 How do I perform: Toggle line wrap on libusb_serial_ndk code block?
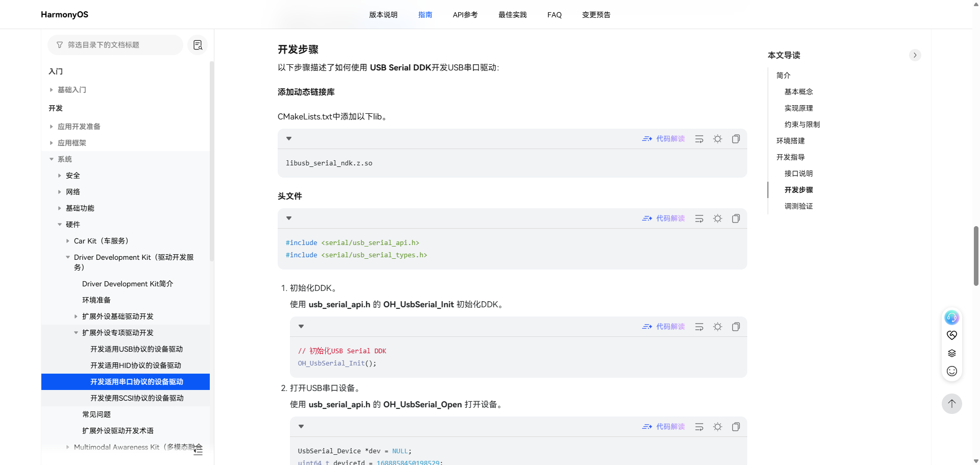click(699, 139)
